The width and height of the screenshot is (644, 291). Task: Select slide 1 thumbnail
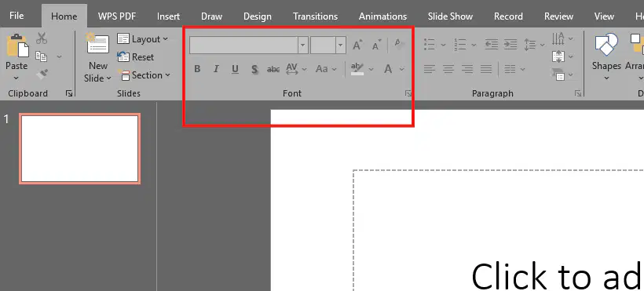pos(79,148)
